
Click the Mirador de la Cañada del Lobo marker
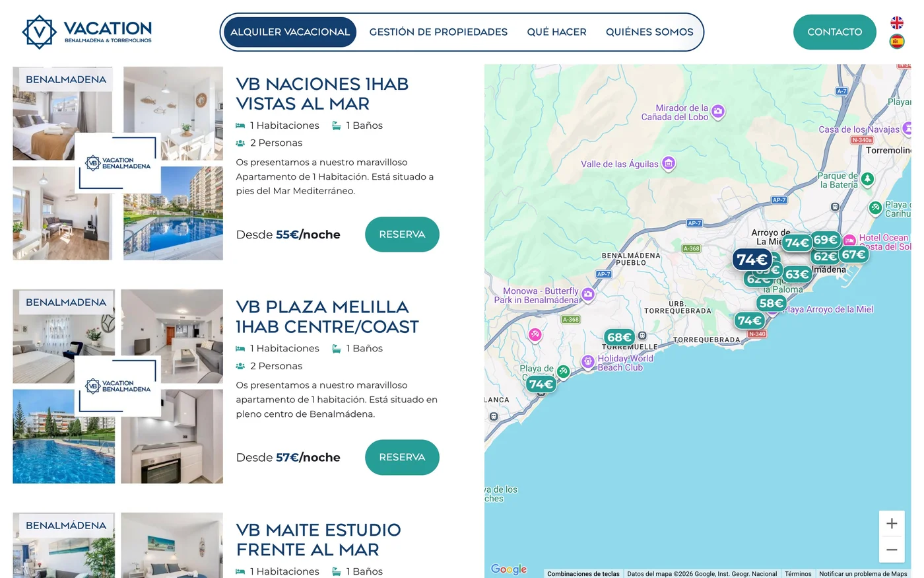coord(718,112)
